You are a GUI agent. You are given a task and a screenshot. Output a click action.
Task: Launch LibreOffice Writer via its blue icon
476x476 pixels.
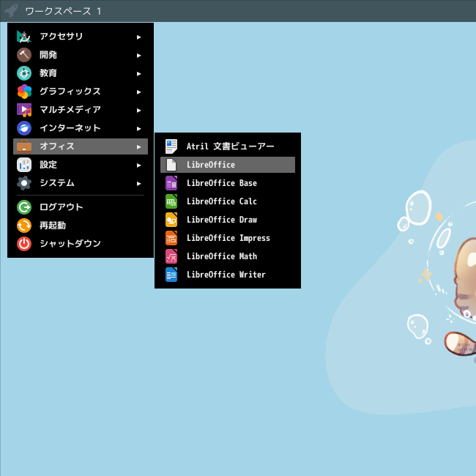pos(171,275)
